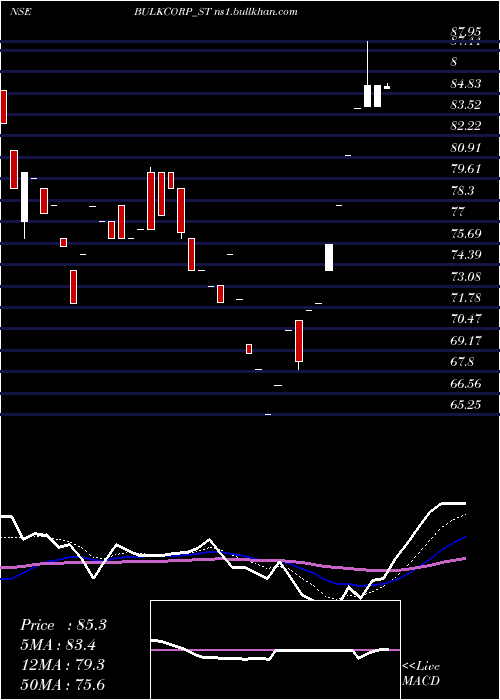Click the 71.78 price axis label

[466, 298]
